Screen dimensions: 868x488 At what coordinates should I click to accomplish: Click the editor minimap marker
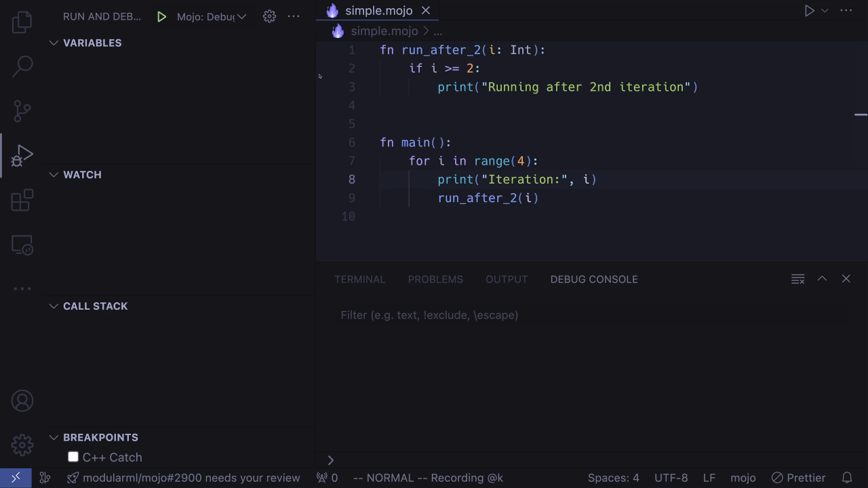pos(861,115)
